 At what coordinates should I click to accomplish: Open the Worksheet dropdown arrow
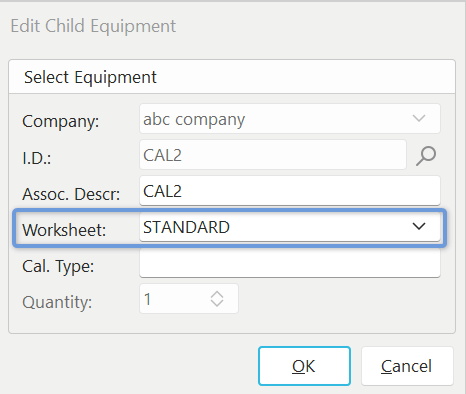[x=419, y=226]
